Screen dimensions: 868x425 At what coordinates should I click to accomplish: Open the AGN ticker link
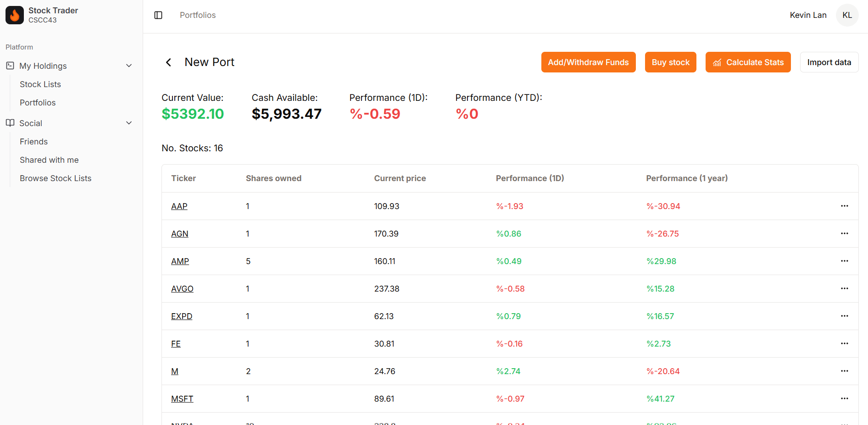click(179, 233)
